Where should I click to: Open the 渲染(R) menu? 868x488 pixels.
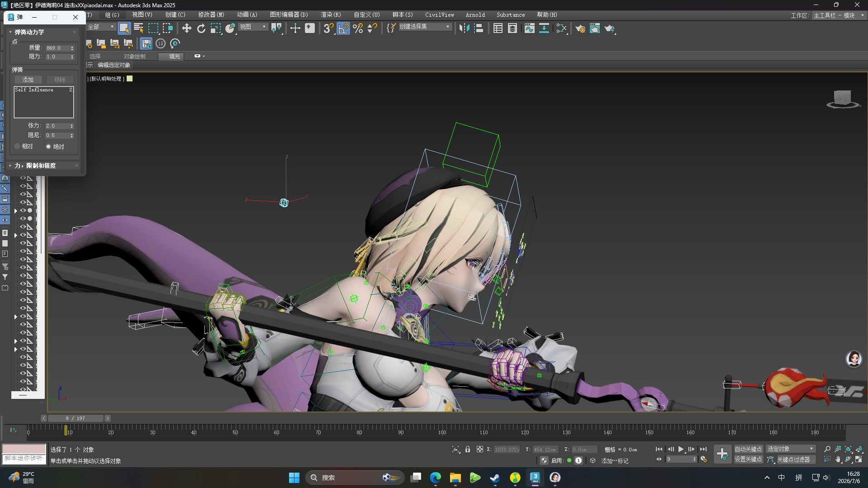[x=331, y=14]
